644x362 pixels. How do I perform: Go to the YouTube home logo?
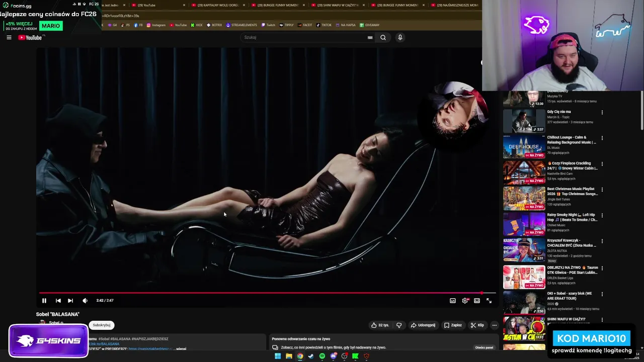[x=30, y=37]
